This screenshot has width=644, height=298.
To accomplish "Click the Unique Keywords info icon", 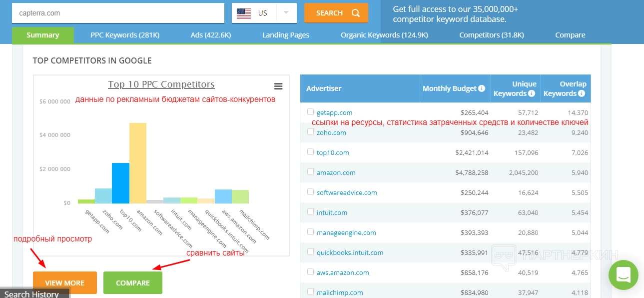I will point(532,93).
